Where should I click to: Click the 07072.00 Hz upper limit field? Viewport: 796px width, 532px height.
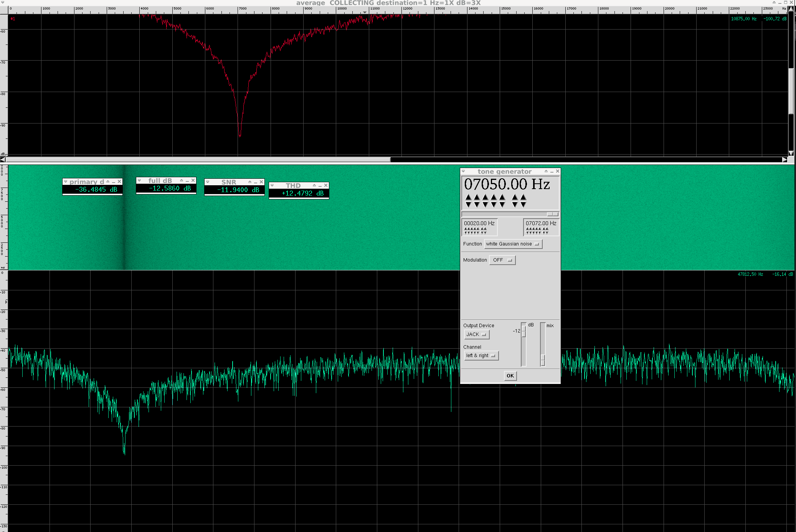pos(541,223)
